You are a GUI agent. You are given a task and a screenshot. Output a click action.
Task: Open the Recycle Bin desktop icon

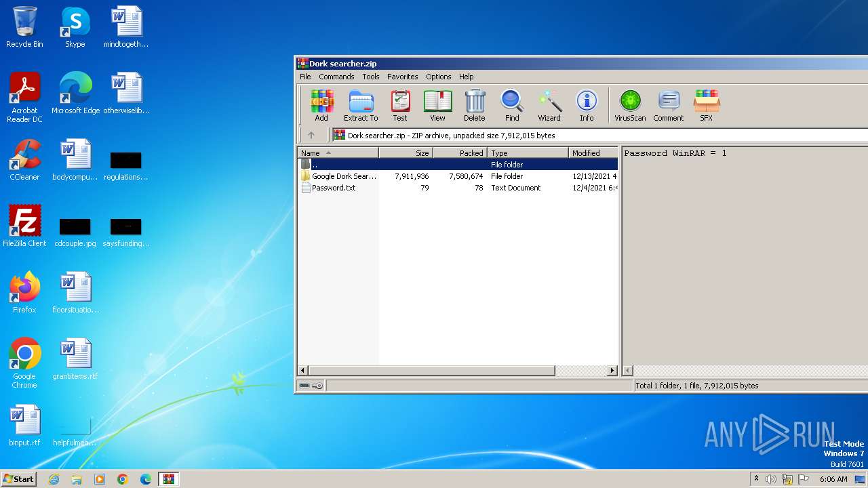24,27
